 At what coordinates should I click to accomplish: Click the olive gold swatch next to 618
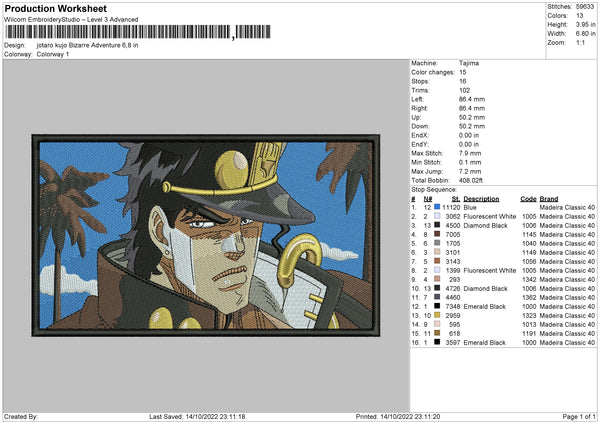click(x=437, y=333)
